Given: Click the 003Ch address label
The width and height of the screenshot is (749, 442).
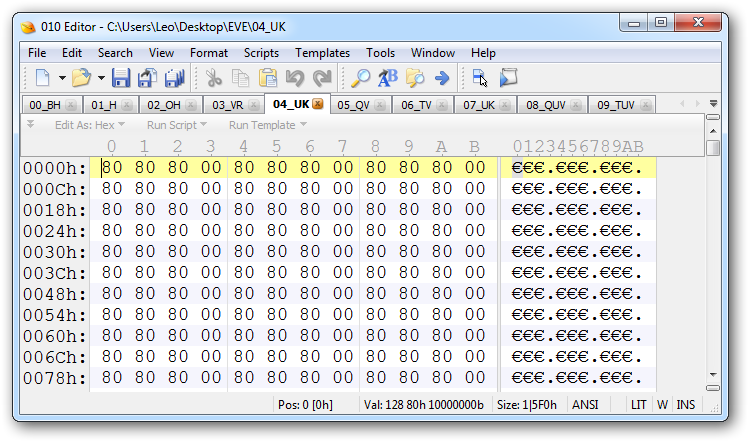Looking at the screenshot, I should pyautogui.click(x=54, y=273).
